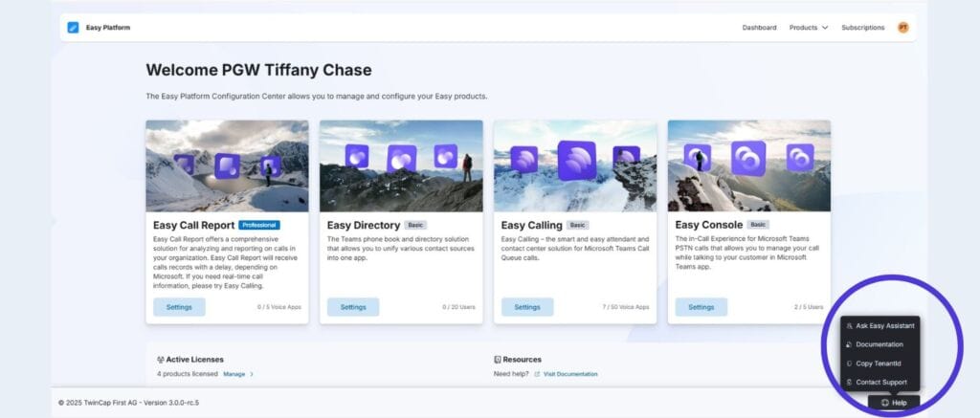The height and width of the screenshot is (418, 980).
Task: Click the Easy Calling title
Action: point(532,225)
